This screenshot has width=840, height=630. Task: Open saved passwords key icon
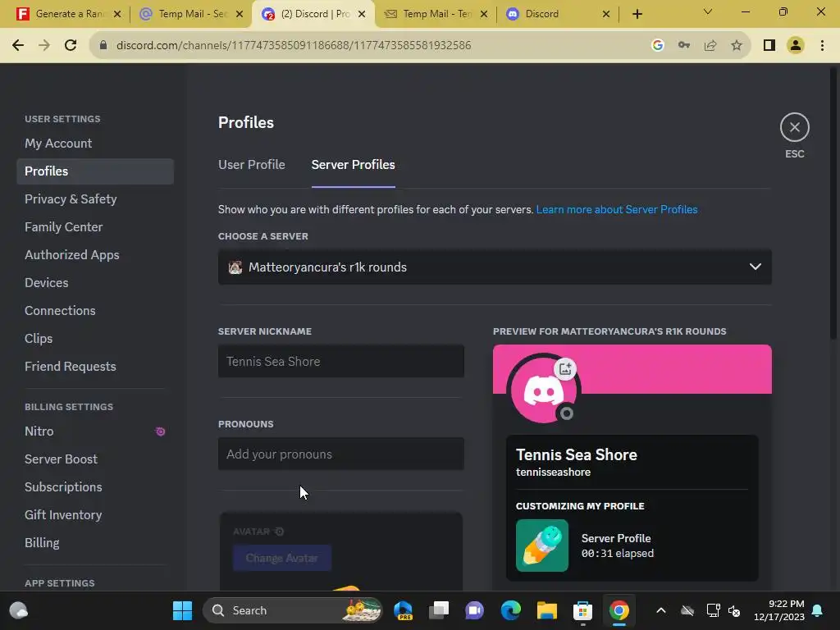coord(684,46)
